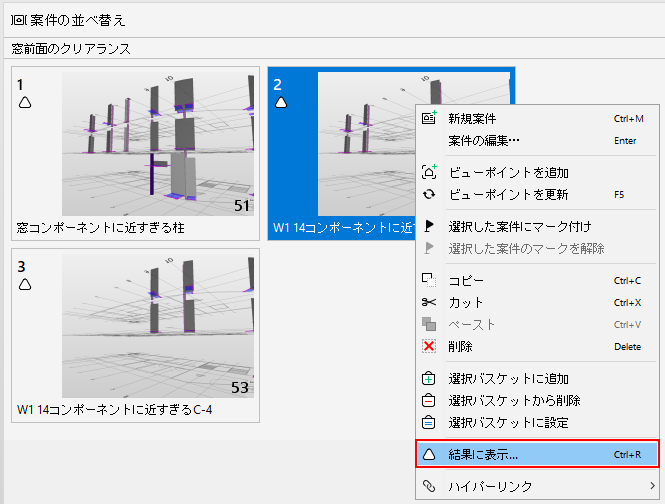Click the 新規案件 icon in context menu
This screenshot has height=504, width=665.
(x=429, y=118)
